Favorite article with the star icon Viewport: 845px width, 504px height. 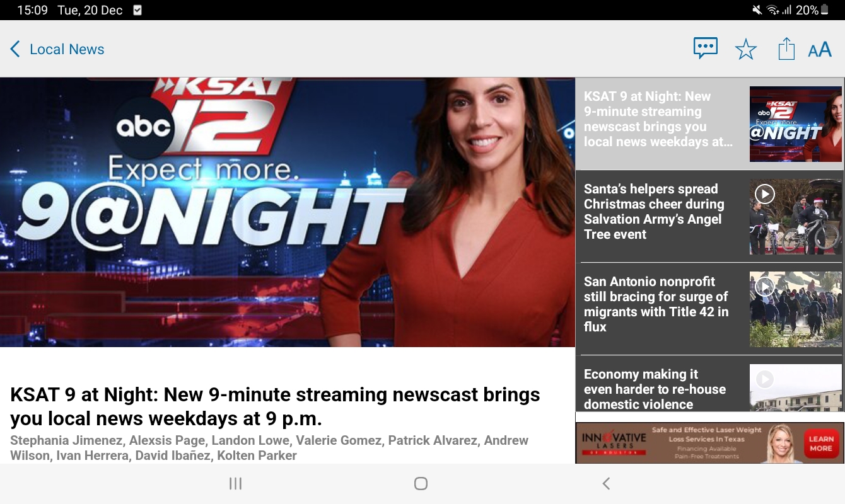pos(746,49)
